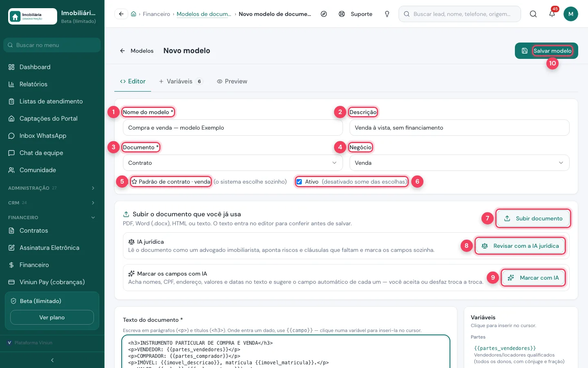The height and width of the screenshot is (368, 588).
Task: Open the user avatar M menu
Action: 571,14
